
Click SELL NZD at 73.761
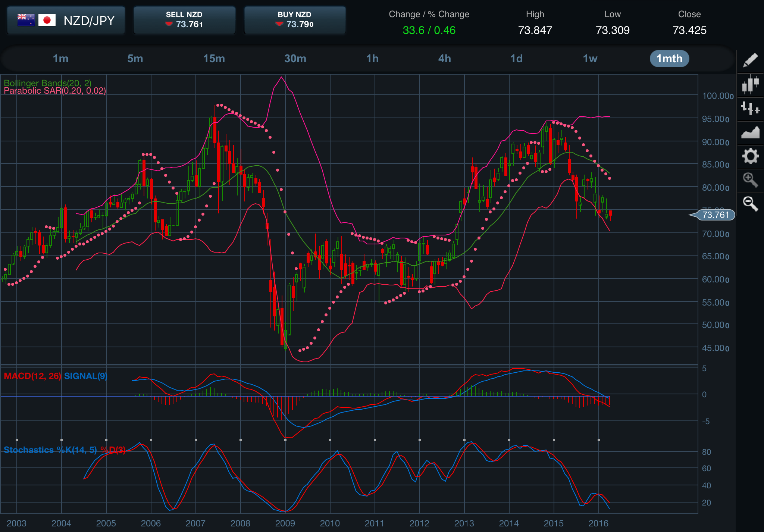[x=184, y=20]
